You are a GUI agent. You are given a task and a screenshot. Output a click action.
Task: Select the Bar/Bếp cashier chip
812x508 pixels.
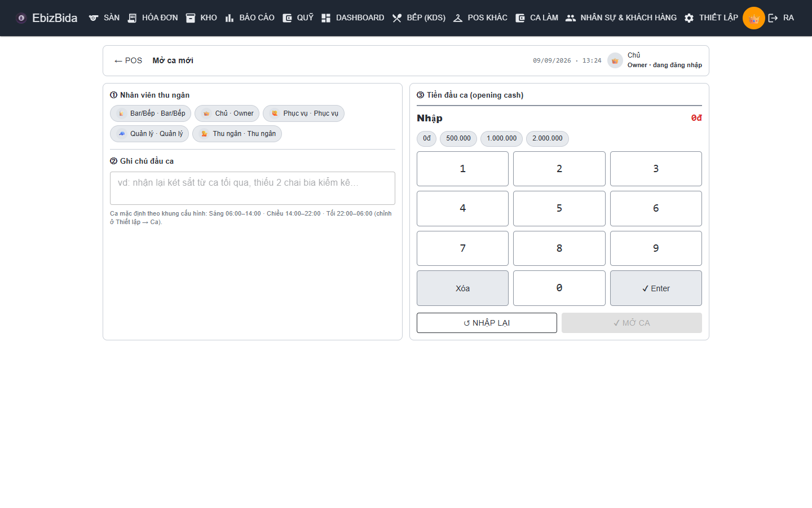click(x=151, y=113)
